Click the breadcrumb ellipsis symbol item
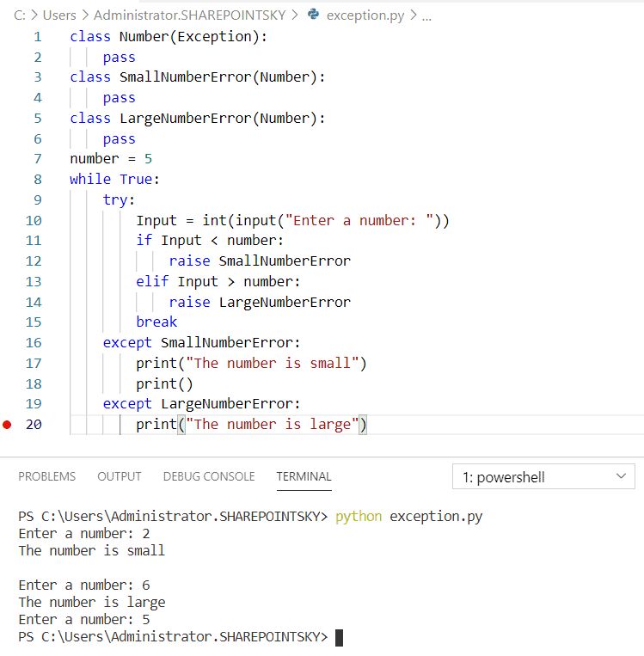Viewport: 644px width, 656px height. (x=426, y=16)
